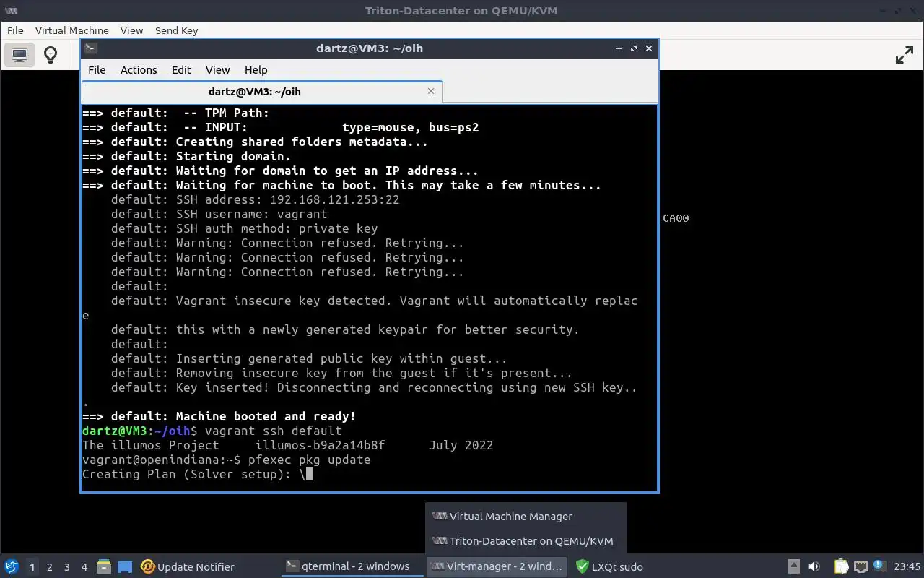Open LXQt sudo taskbar entry
Image resolution: width=924 pixels, height=578 pixels.
coord(610,566)
